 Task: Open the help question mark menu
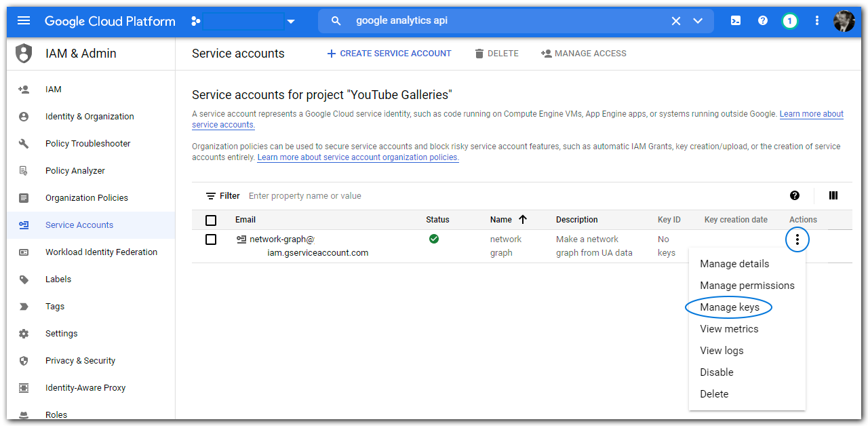tap(763, 21)
